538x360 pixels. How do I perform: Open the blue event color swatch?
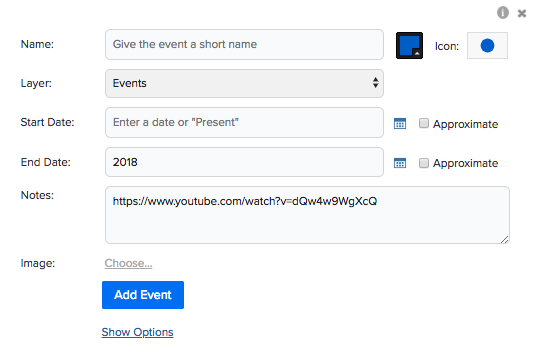(x=409, y=46)
